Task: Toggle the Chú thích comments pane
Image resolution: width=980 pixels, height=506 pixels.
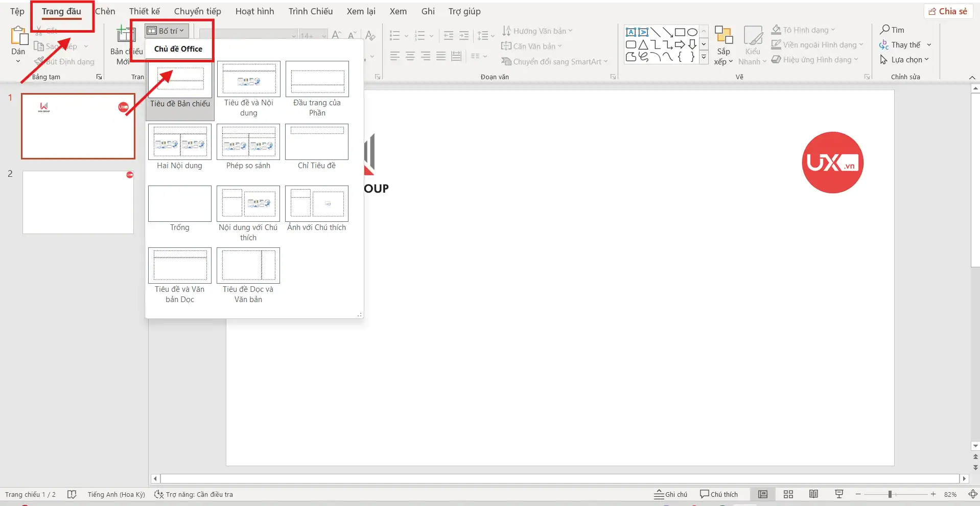Action: point(718,494)
